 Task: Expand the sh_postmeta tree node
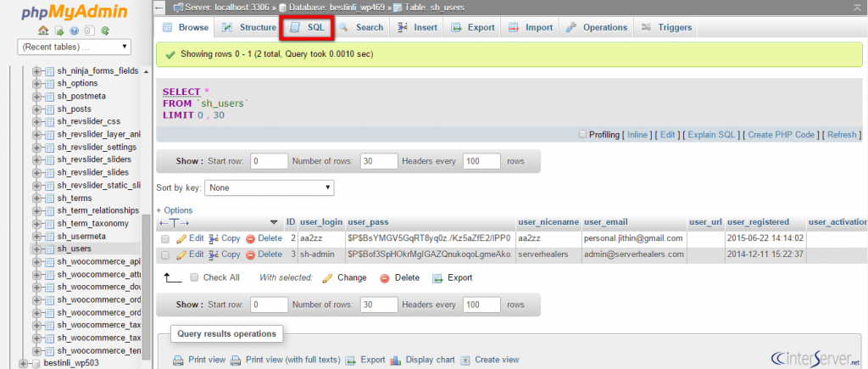click(x=37, y=96)
